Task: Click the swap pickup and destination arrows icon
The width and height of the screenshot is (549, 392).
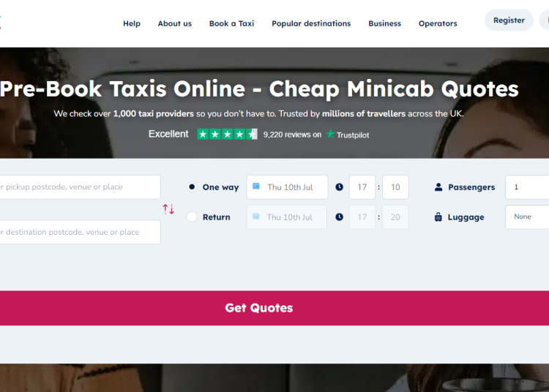Action: (168, 209)
